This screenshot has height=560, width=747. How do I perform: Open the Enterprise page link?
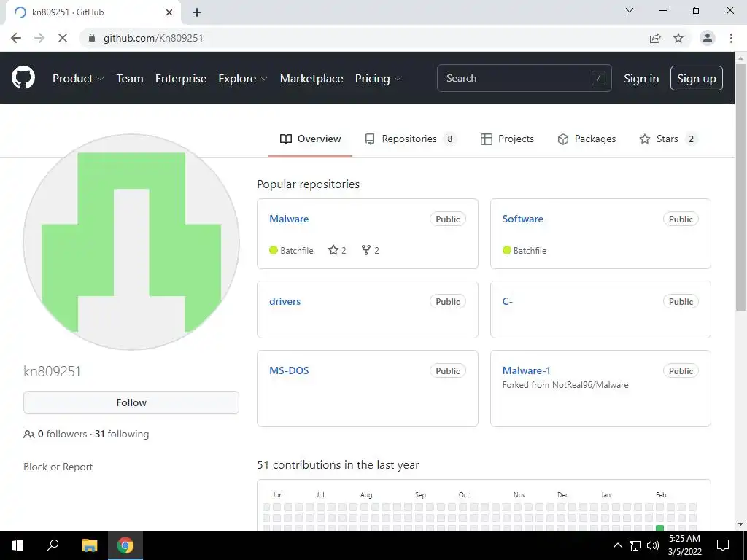pyautogui.click(x=181, y=79)
